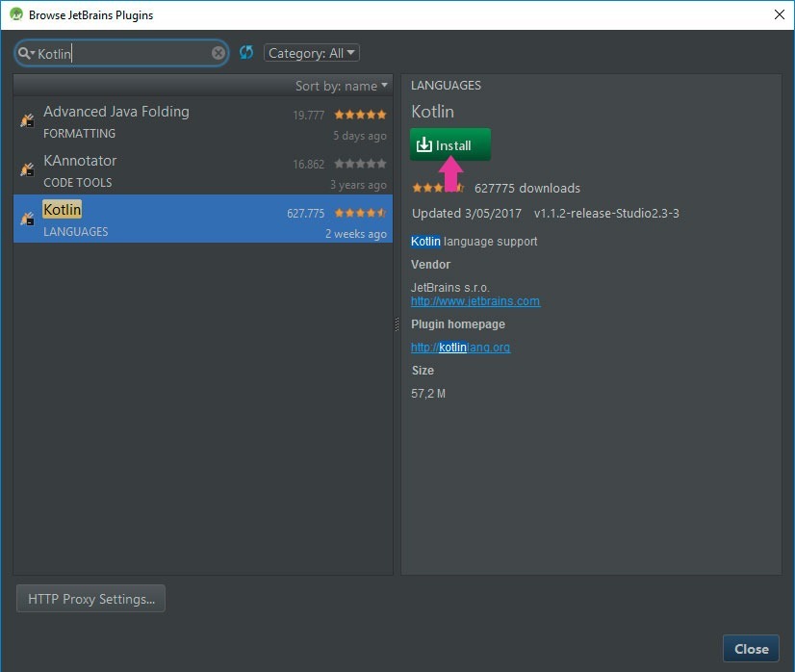Image resolution: width=795 pixels, height=672 pixels.
Task: Open the jetbrains.com vendor link
Action: pyautogui.click(x=475, y=301)
